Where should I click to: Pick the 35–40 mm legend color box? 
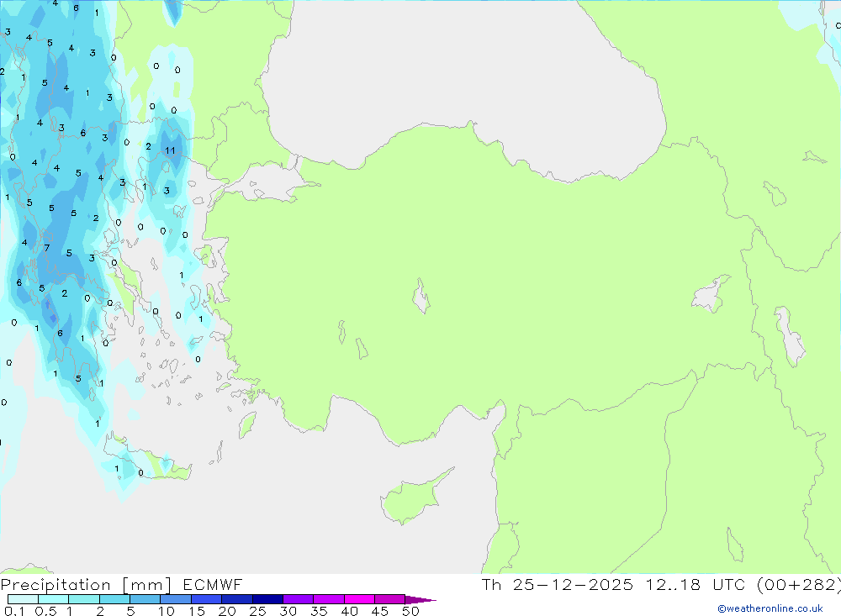point(329,599)
